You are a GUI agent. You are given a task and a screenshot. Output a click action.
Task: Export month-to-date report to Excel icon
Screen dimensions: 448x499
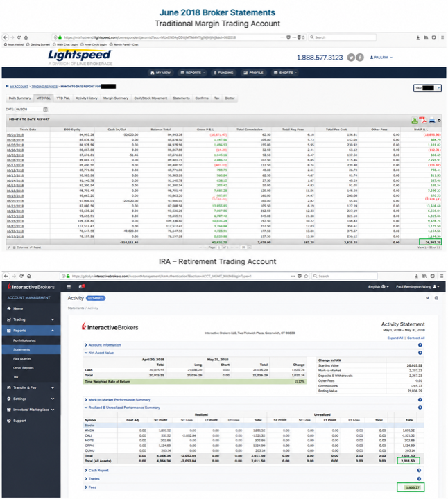tap(415, 121)
